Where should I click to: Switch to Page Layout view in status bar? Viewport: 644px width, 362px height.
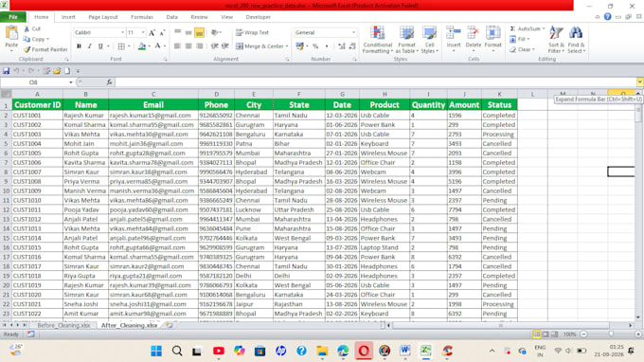(546, 335)
